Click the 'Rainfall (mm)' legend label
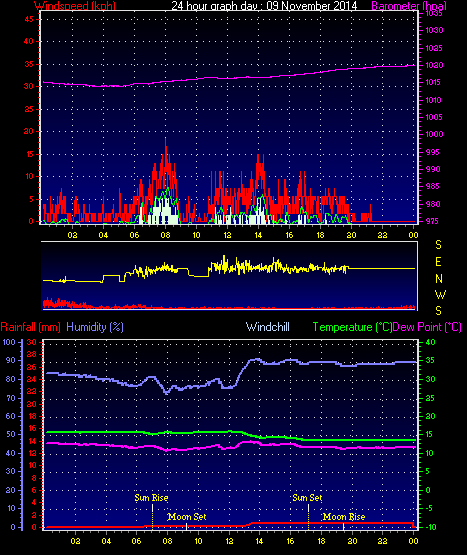The height and width of the screenshot is (555, 467). coord(30,327)
